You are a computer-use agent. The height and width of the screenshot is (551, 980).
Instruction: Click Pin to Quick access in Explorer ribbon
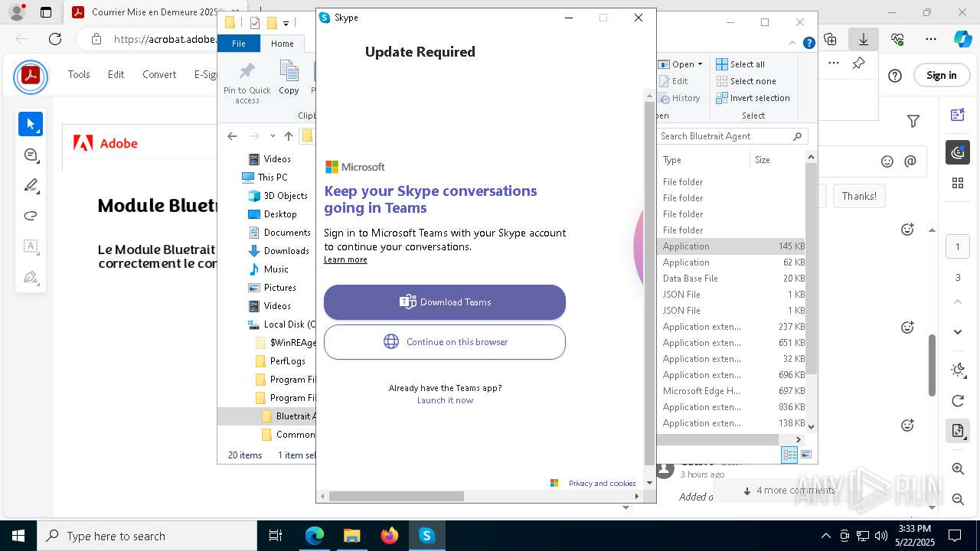pos(247,83)
